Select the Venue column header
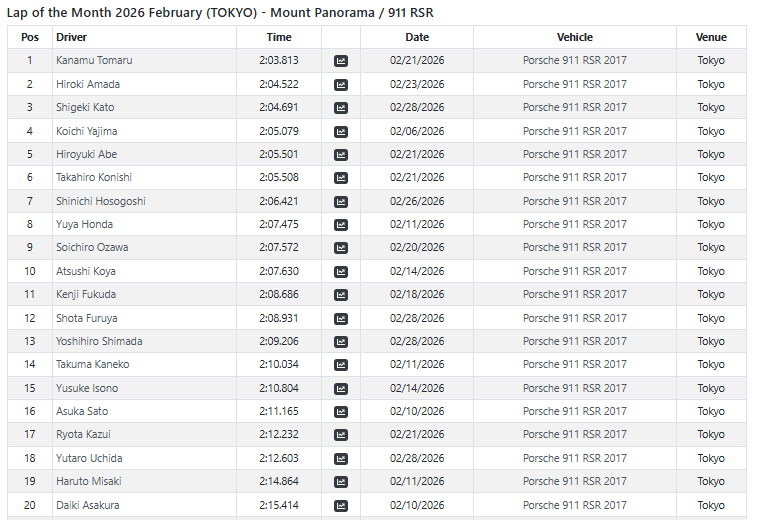The image size is (757, 520). (x=711, y=37)
